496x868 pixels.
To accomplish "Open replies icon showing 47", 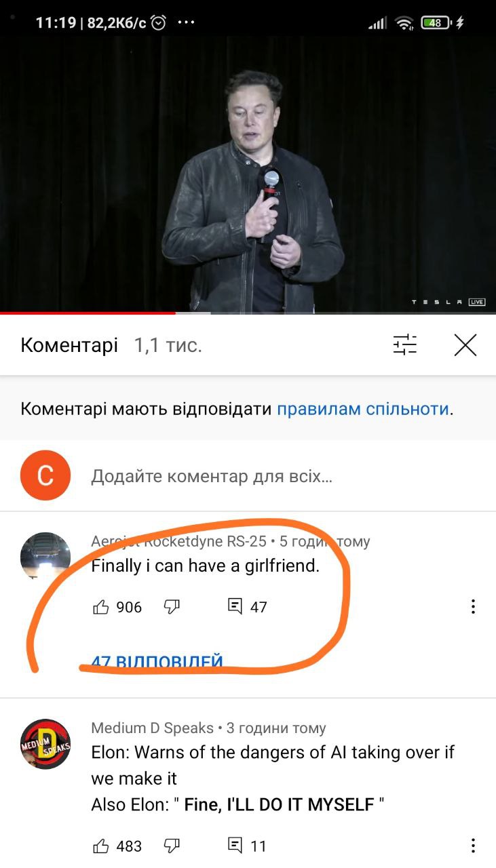I will 235,606.
